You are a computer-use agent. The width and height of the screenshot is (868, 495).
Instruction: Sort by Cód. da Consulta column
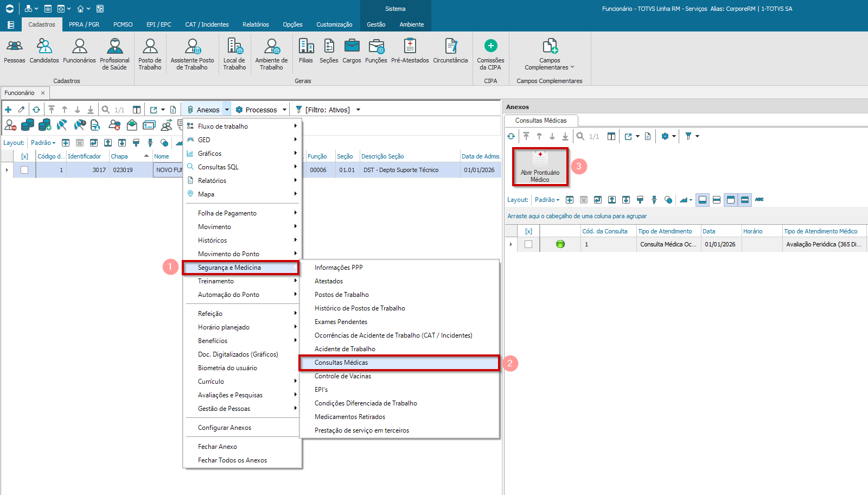(608, 231)
